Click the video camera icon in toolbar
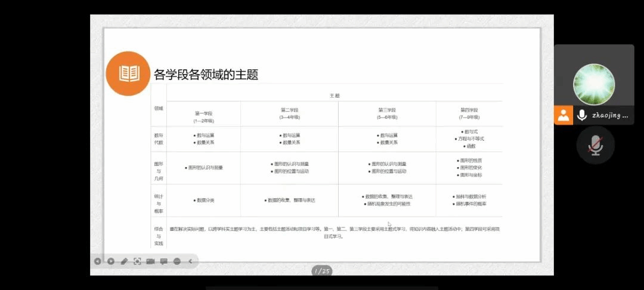This screenshot has height=290, width=644. point(150,261)
